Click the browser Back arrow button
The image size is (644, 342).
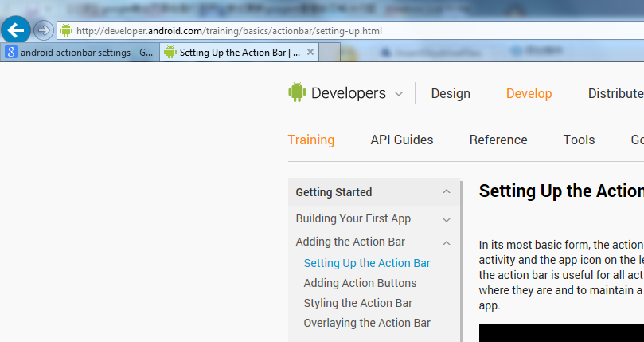pos(16,30)
